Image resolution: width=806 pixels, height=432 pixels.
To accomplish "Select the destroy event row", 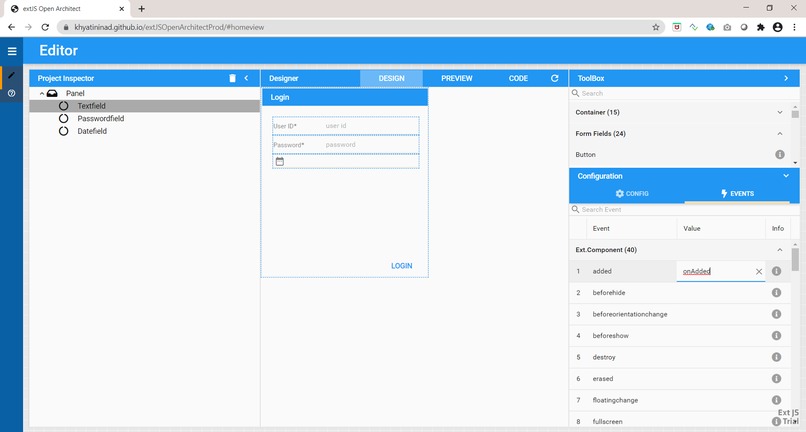I will click(x=680, y=357).
